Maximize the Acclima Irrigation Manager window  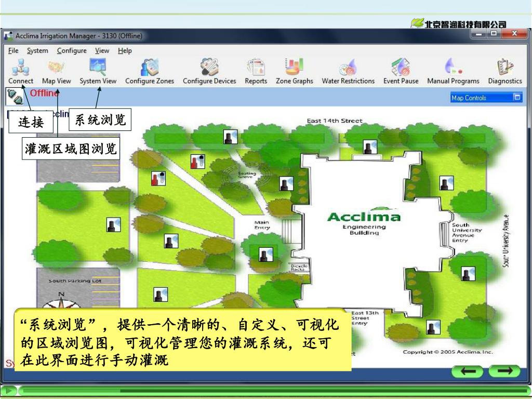point(494,34)
